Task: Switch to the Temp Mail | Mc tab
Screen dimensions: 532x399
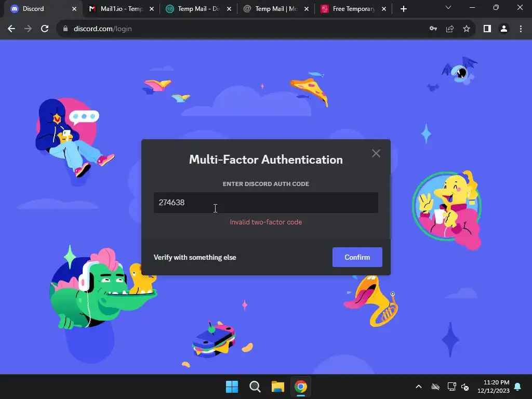Action: click(276, 9)
